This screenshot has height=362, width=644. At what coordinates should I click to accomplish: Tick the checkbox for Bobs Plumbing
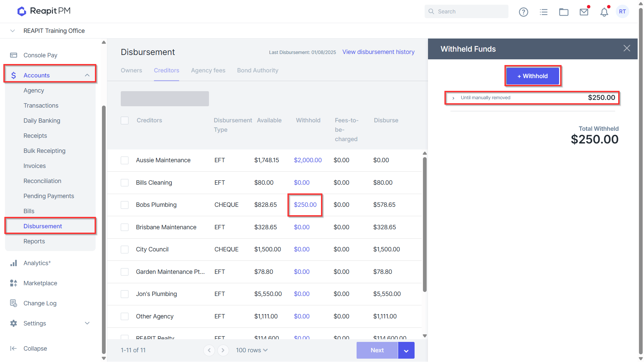(124, 205)
